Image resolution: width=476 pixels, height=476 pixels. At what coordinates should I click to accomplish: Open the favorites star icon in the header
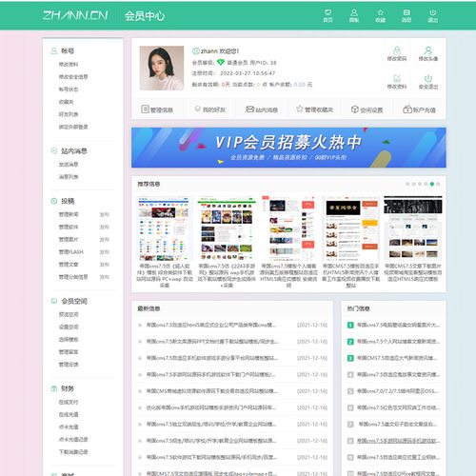tap(380, 12)
